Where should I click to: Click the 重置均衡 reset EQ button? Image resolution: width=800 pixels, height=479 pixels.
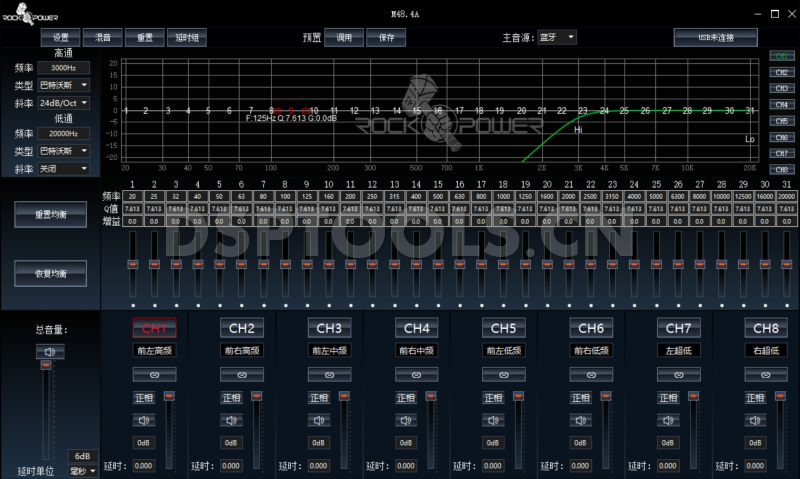coord(50,213)
